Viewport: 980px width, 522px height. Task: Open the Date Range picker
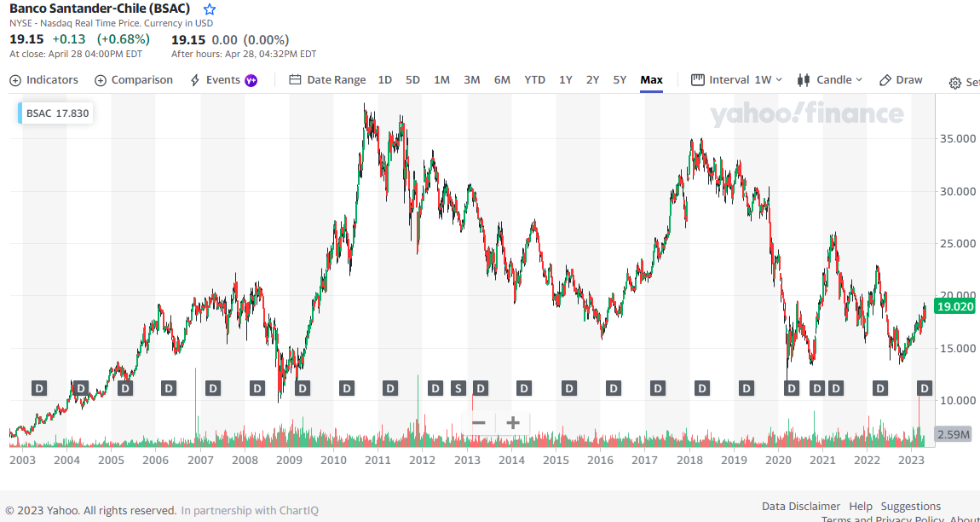point(327,80)
